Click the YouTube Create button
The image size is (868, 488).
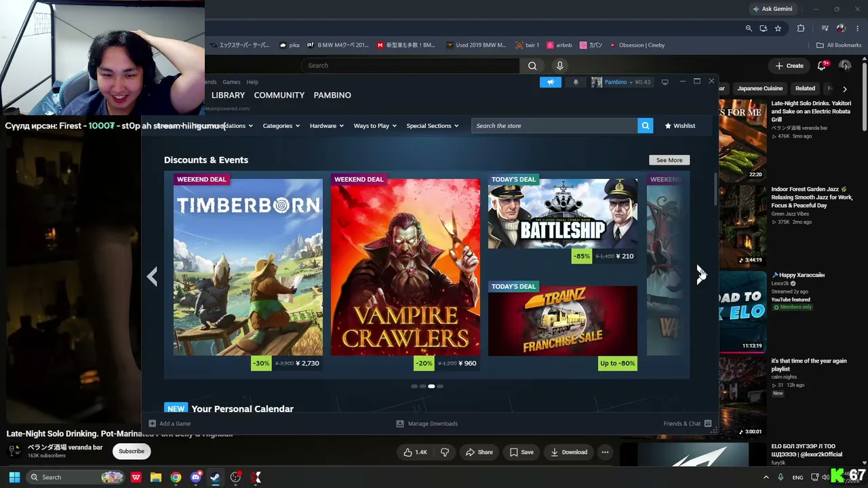(789, 66)
